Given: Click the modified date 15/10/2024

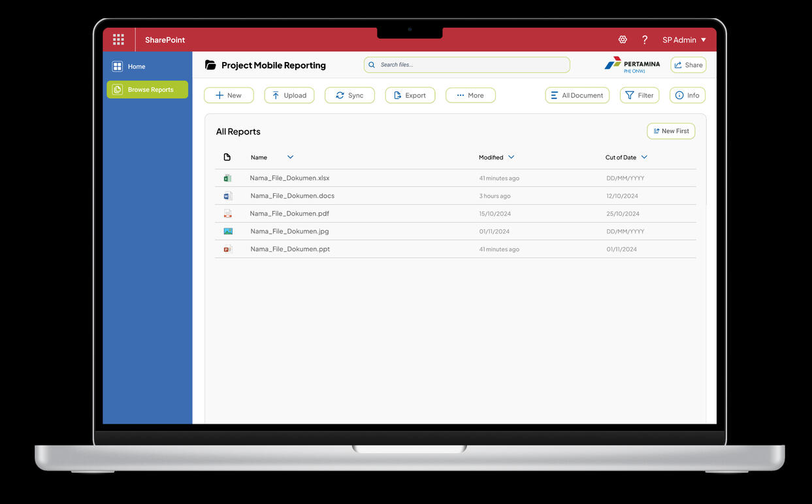Looking at the screenshot, I should click(x=495, y=213).
